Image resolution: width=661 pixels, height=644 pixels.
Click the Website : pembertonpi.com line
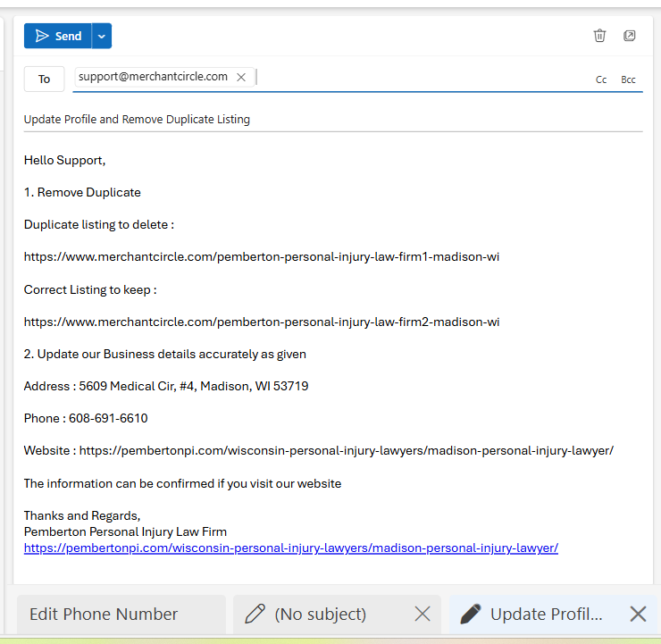tap(319, 450)
